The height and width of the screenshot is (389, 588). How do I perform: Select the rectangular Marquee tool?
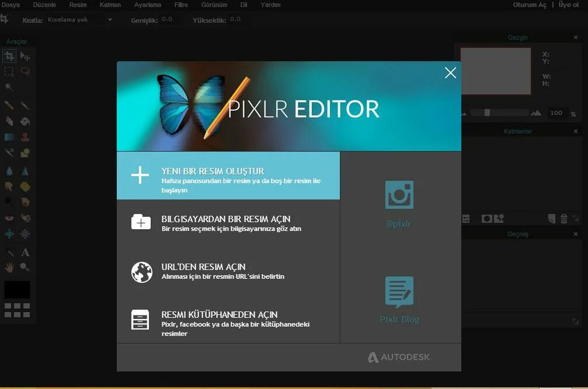point(9,71)
